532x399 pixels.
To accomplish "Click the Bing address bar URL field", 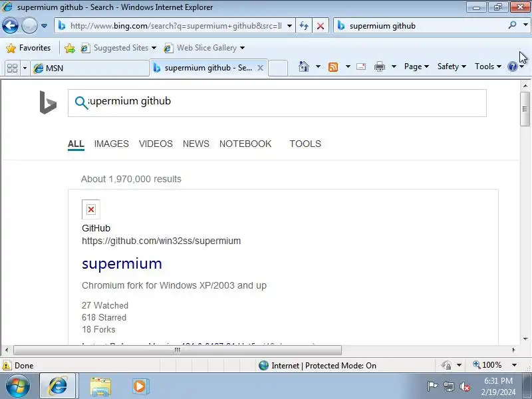I will 176,26.
